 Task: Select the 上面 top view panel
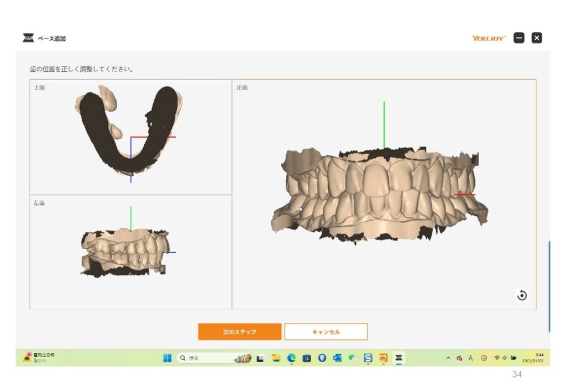130,137
